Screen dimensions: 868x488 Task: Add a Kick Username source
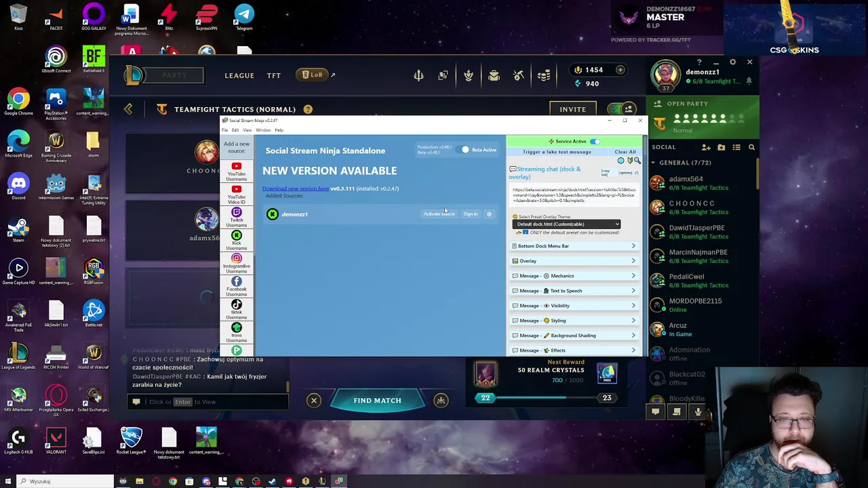(237, 241)
